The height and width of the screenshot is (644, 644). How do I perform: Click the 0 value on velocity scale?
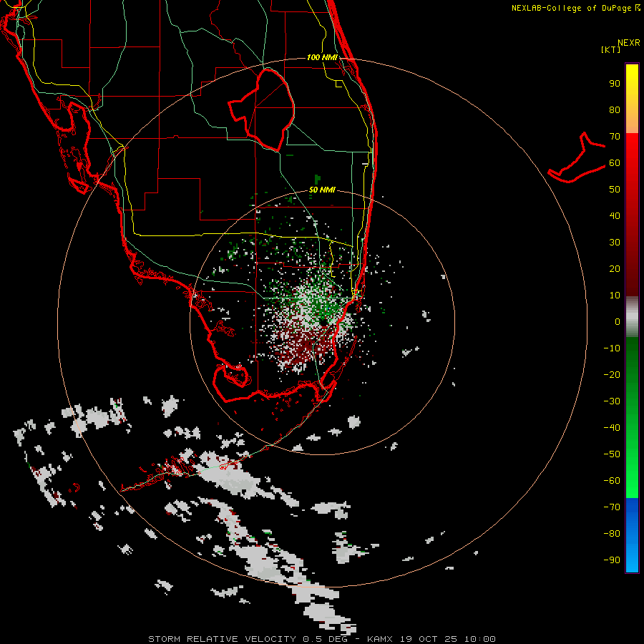click(x=618, y=322)
